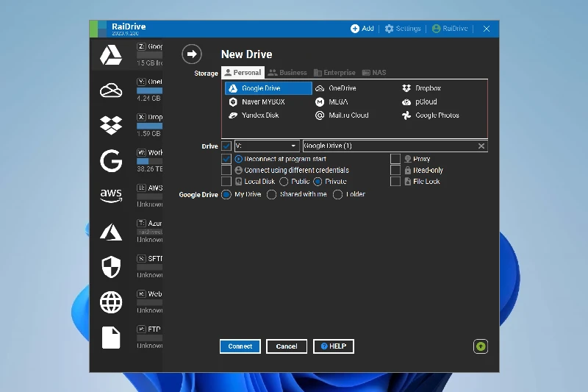Open the drive letter V: dropdown
This screenshot has height=392, width=588.
pyautogui.click(x=266, y=146)
